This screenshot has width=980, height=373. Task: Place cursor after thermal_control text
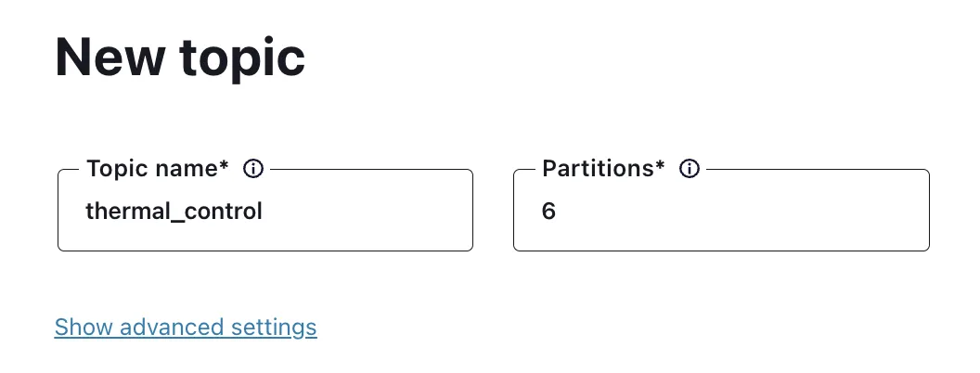264,212
